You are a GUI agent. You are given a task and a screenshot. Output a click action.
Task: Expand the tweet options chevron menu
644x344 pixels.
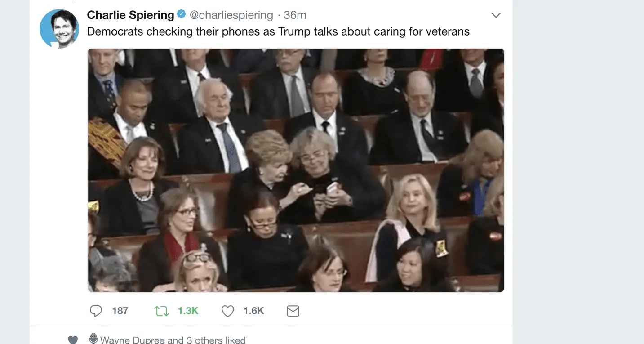click(x=496, y=15)
